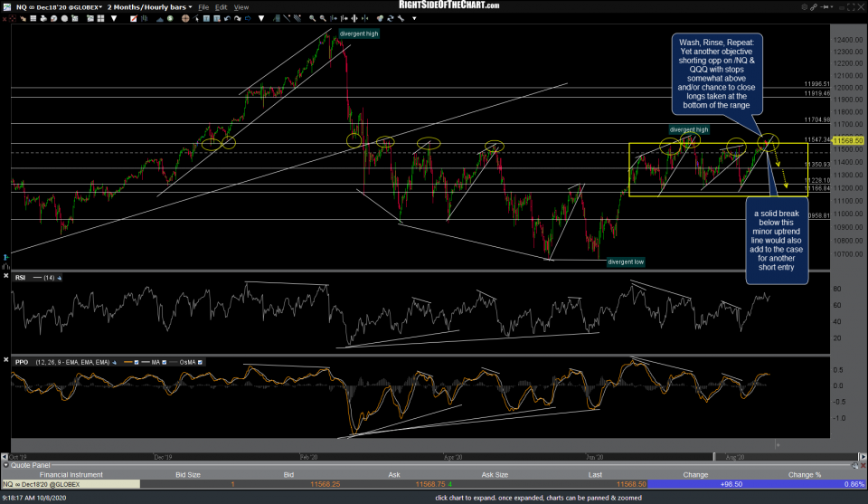Screen dimensions: 868x504
Task: Toggle the PPO orange line checkbox
Action: click(x=137, y=362)
